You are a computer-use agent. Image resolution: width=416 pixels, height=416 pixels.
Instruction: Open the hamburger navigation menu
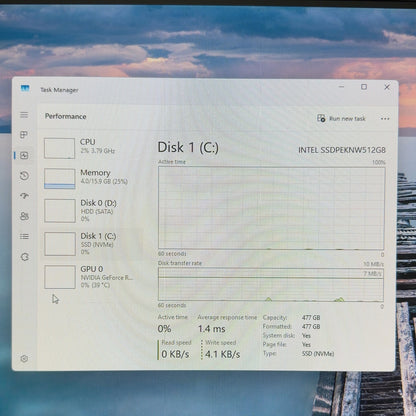[x=24, y=115]
